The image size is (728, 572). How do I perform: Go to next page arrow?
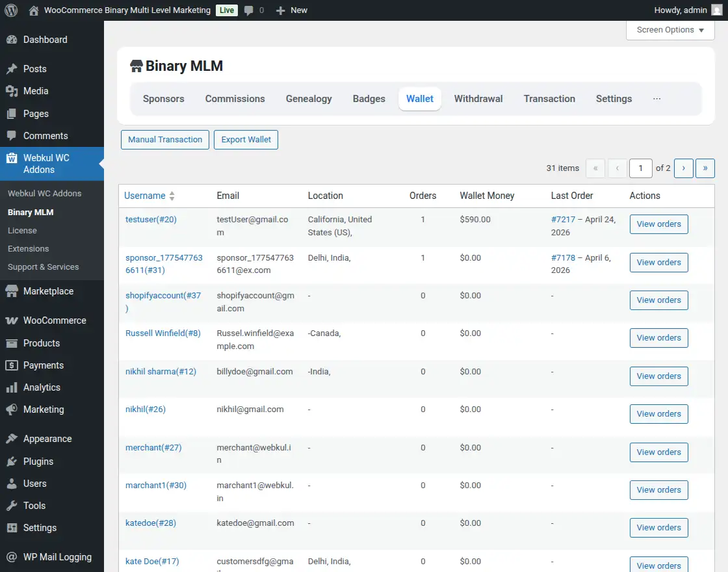683,168
